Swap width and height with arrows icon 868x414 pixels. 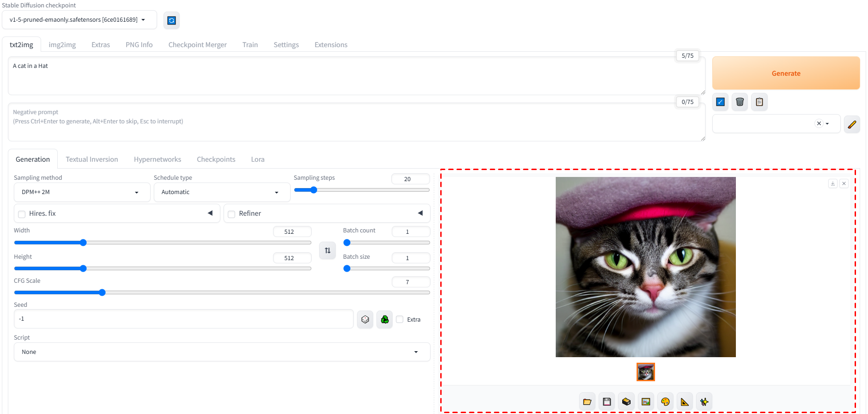(x=328, y=250)
